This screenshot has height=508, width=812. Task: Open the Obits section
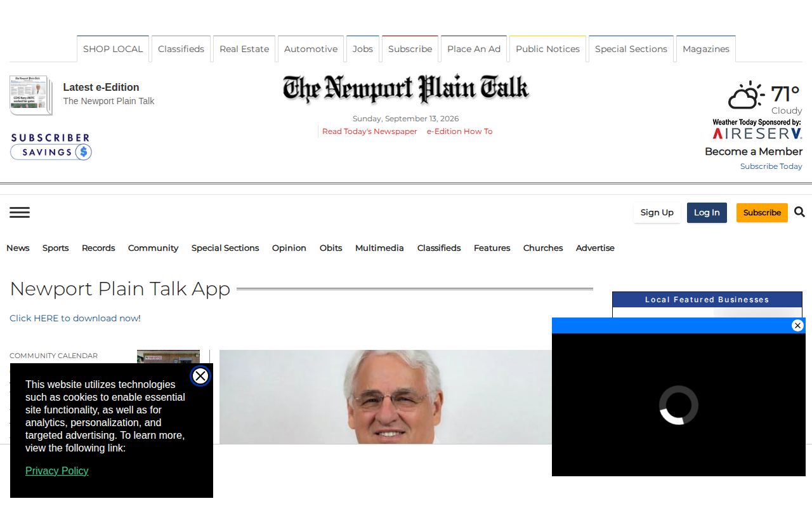(331, 248)
